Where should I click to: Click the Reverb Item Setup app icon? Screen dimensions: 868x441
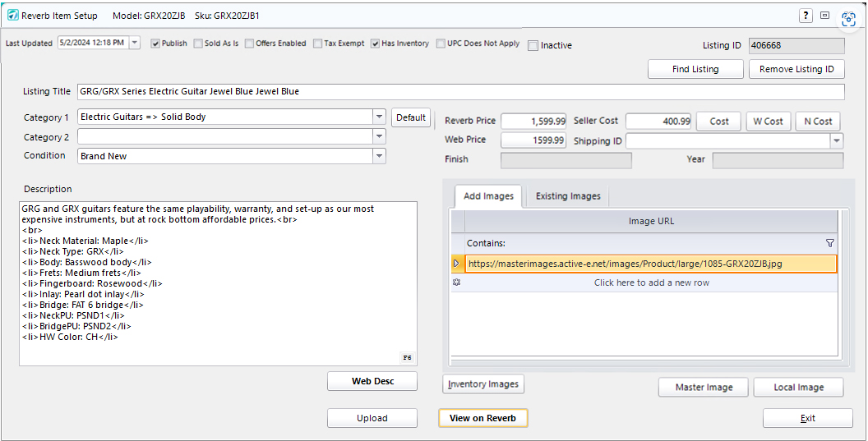click(x=12, y=16)
